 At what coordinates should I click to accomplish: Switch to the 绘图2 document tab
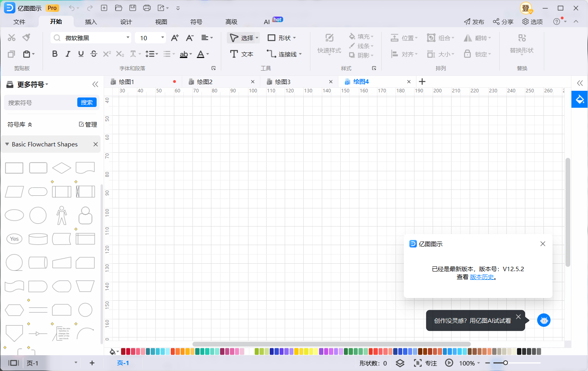pyautogui.click(x=220, y=82)
